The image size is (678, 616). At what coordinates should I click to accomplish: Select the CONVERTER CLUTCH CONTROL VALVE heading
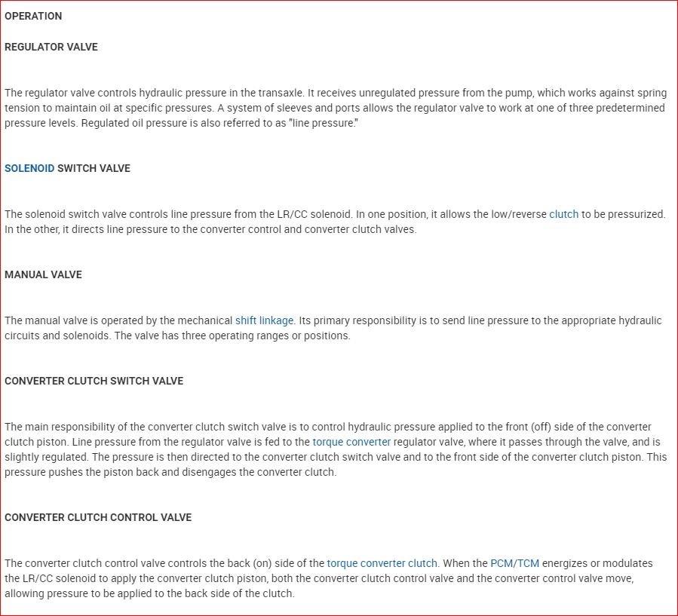click(98, 517)
